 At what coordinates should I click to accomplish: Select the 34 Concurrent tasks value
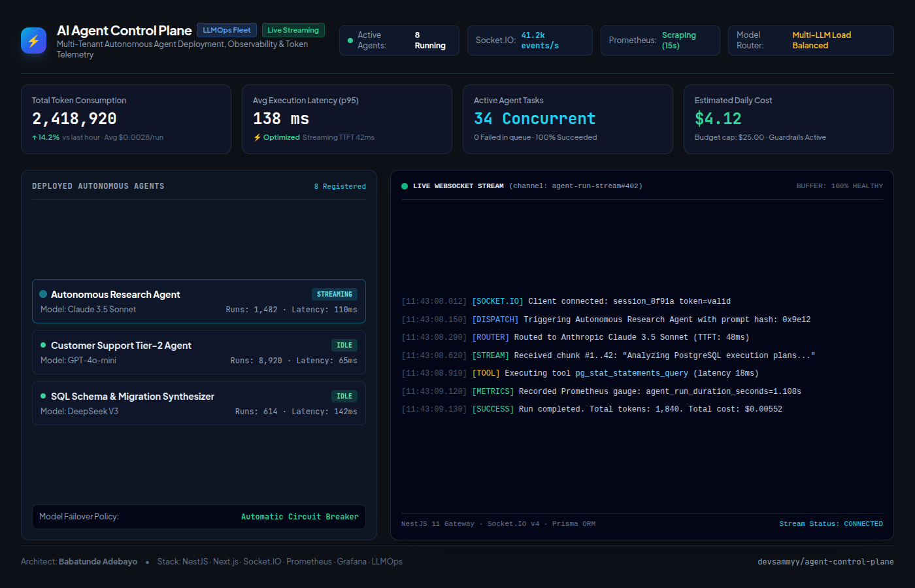(535, 119)
